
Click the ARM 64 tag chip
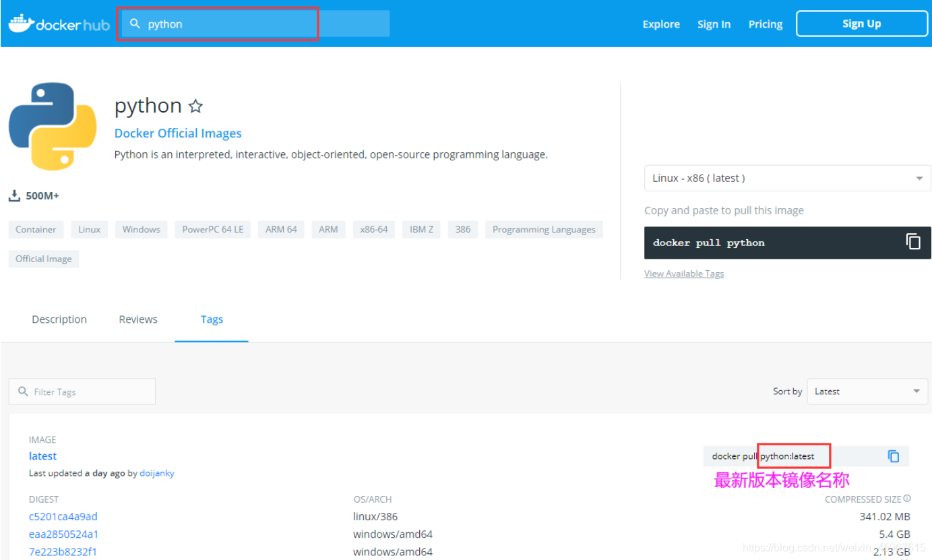281,229
